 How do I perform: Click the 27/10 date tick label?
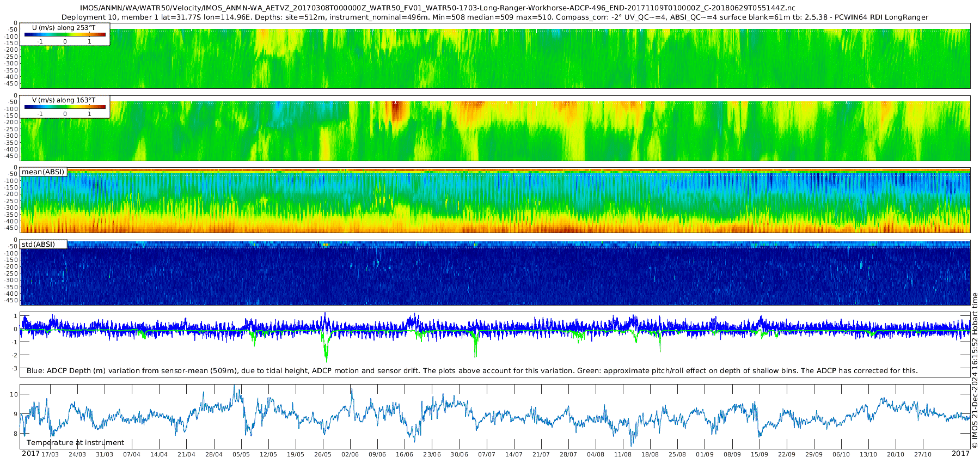pos(923,454)
